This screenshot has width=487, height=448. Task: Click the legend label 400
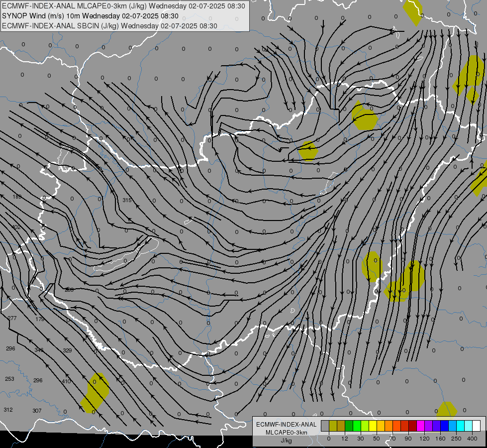[472, 439]
